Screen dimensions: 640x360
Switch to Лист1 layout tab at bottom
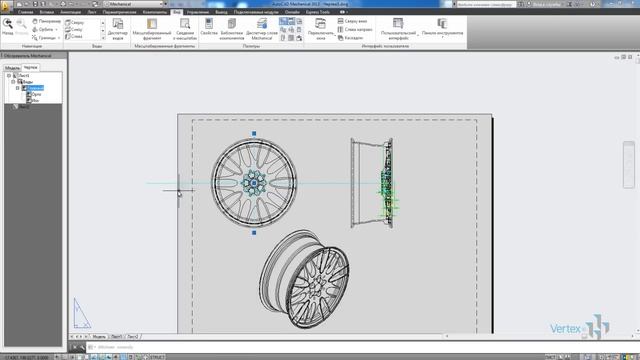pos(117,337)
